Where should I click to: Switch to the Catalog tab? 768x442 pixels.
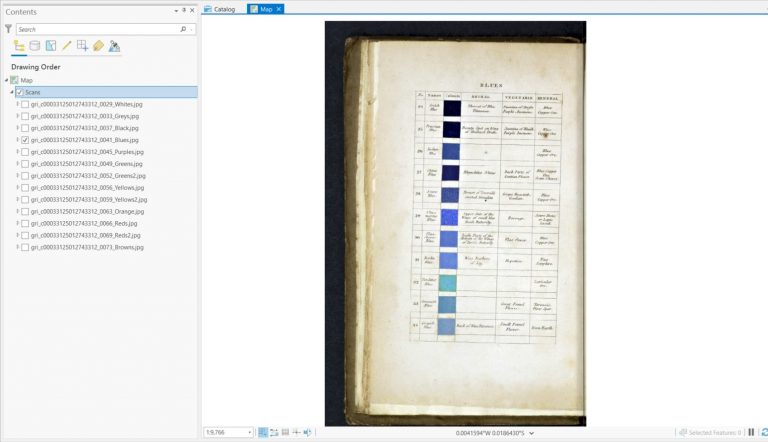coord(220,9)
